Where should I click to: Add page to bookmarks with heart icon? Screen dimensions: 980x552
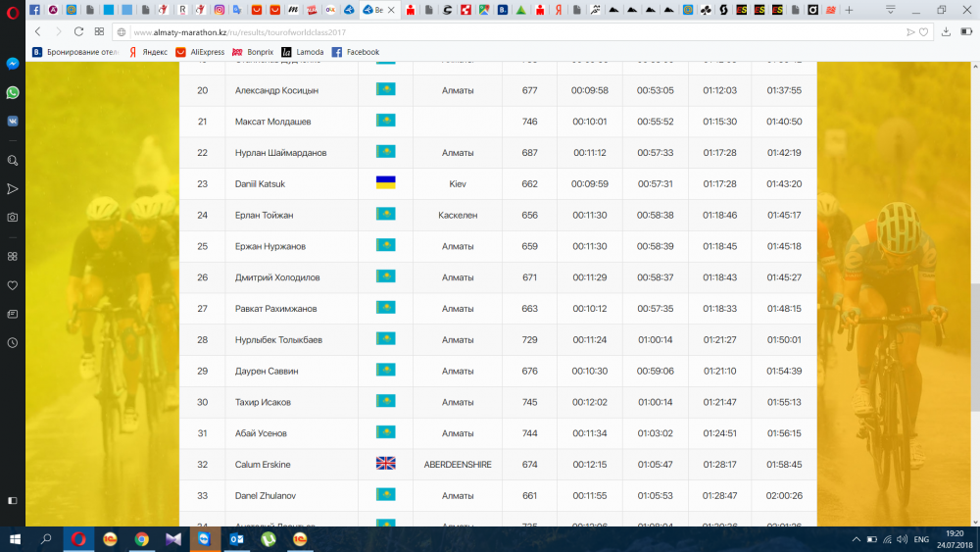923,31
